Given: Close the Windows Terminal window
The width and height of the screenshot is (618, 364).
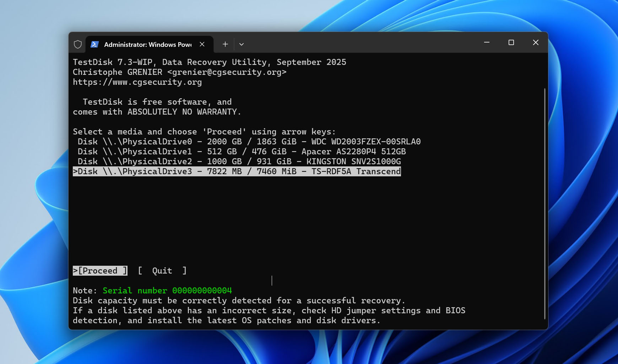Looking at the screenshot, I should pos(536,43).
